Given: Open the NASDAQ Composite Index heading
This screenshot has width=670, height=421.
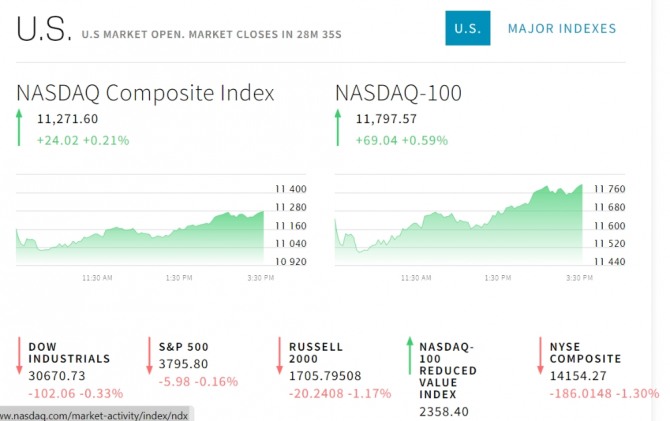Looking at the screenshot, I should click(x=145, y=93).
